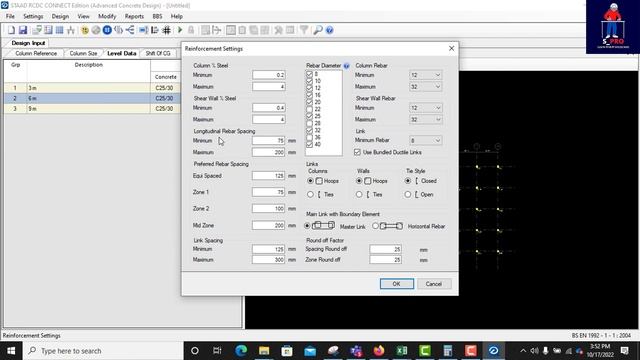Click the funnel filter toolbar icon
The width and height of the screenshot is (640, 360).
click(304, 30)
